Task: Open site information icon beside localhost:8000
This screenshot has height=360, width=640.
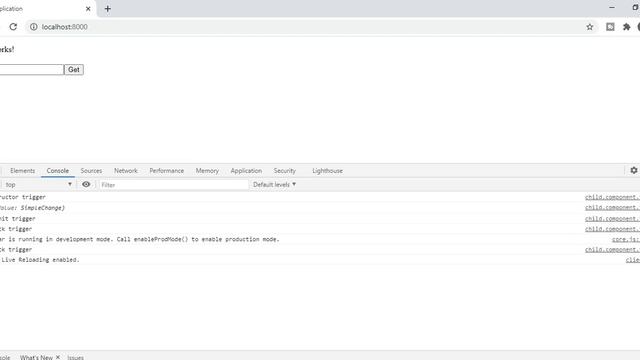Action: coord(33,27)
